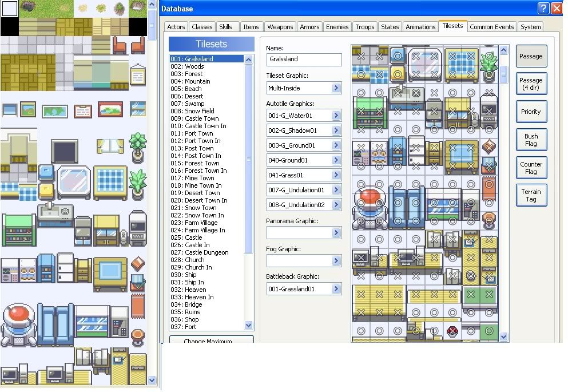Pick the blue double-door cabinet tile in the palette
This screenshot has height=392, width=568.
coord(55,324)
